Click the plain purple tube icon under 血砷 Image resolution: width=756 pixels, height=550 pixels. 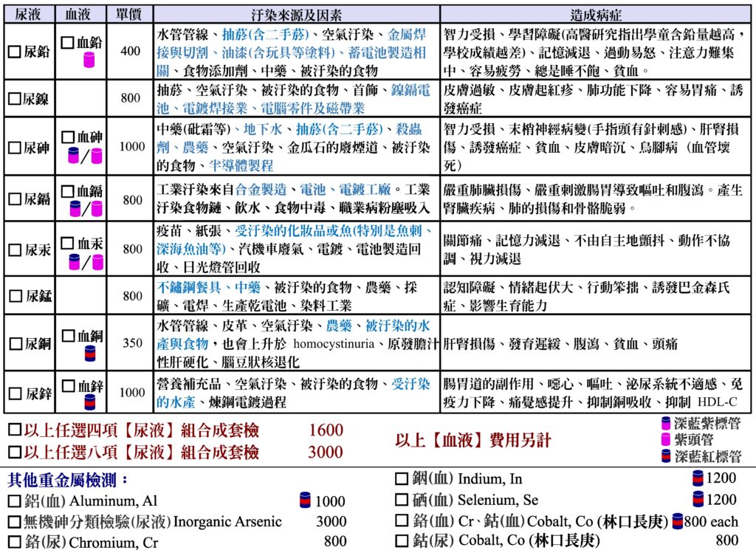97,155
